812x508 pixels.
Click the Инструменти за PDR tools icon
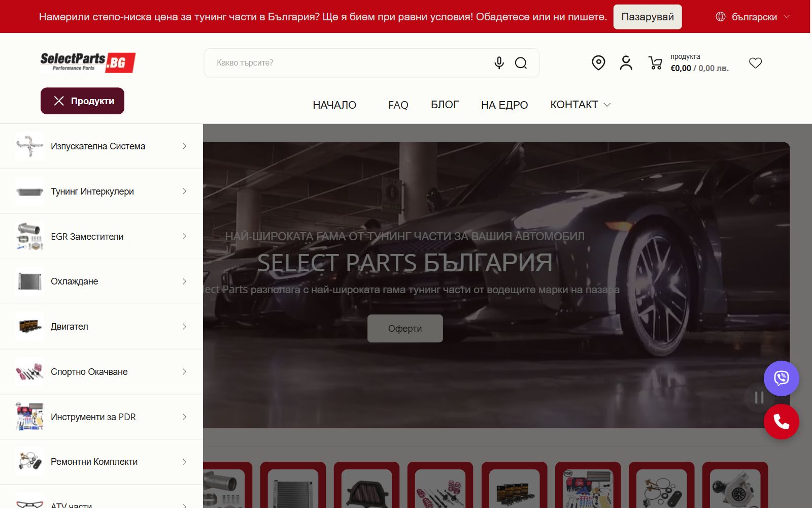[x=29, y=417]
